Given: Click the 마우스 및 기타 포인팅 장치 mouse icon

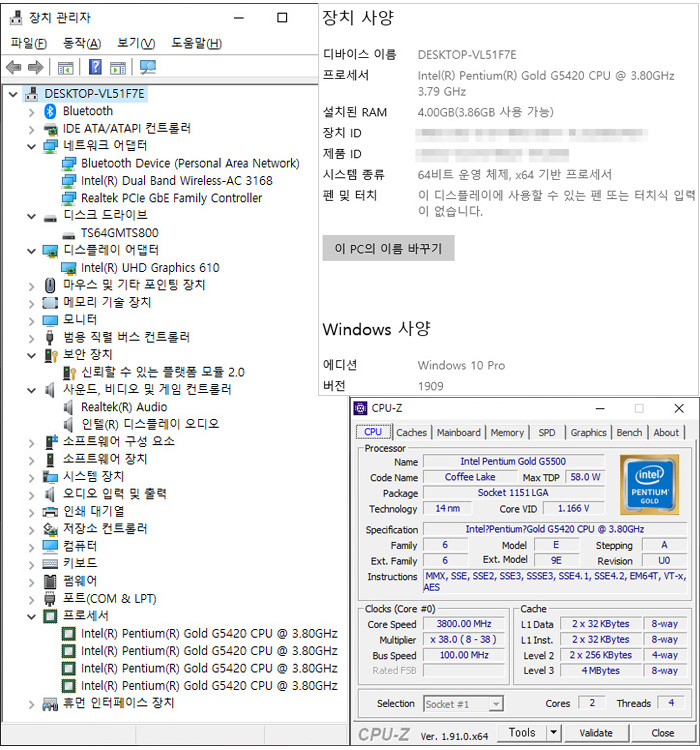Looking at the screenshot, I should [x=50, y=286].
